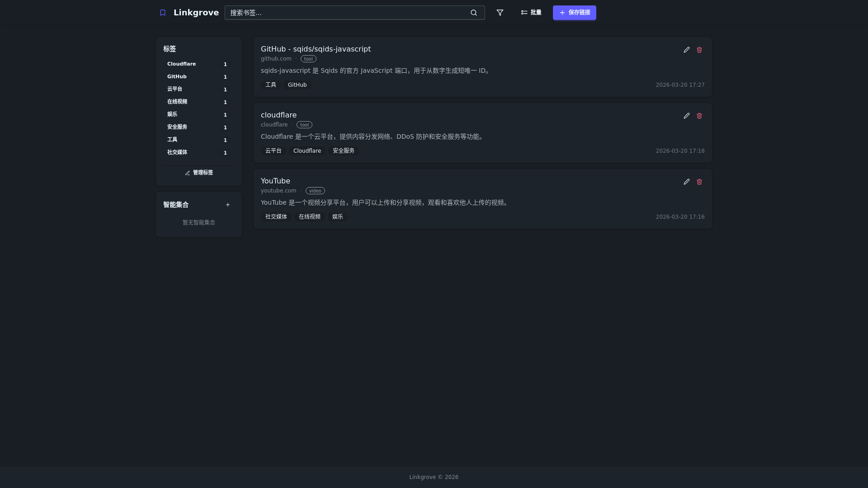This screenshot has width=868, height=488.
Task: Click the video badge on YouTube card
Action: (315, 191)
